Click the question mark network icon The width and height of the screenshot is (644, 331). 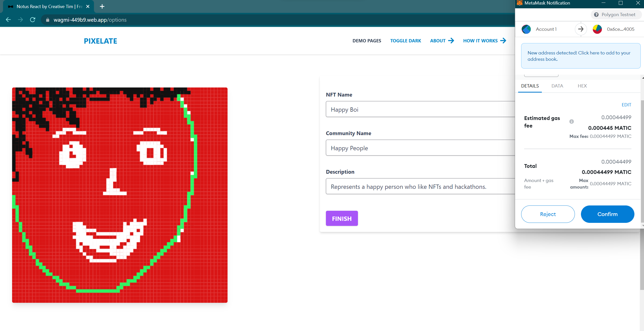[x=596, y=15]
